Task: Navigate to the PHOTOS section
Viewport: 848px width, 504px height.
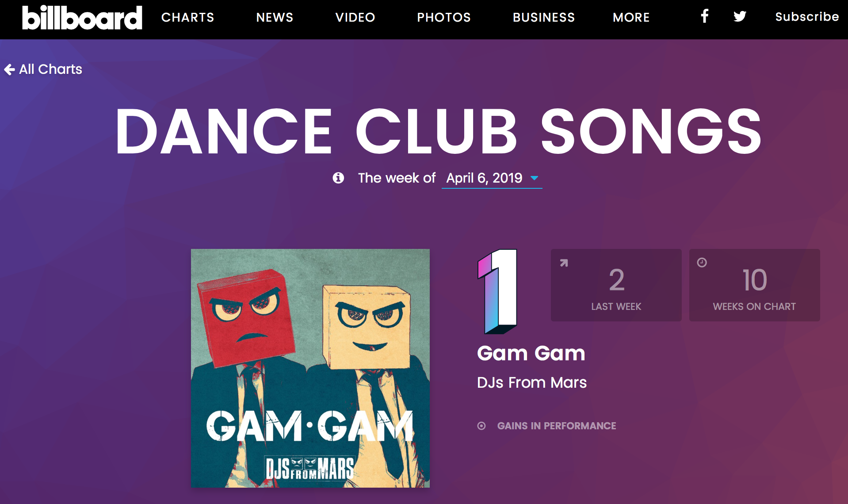Action: coord(444,17)
